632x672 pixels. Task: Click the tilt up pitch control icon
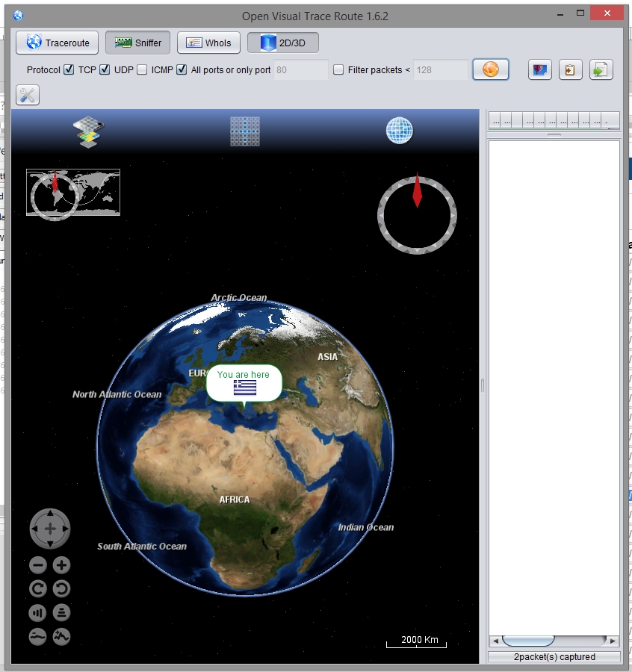point(38,612)
